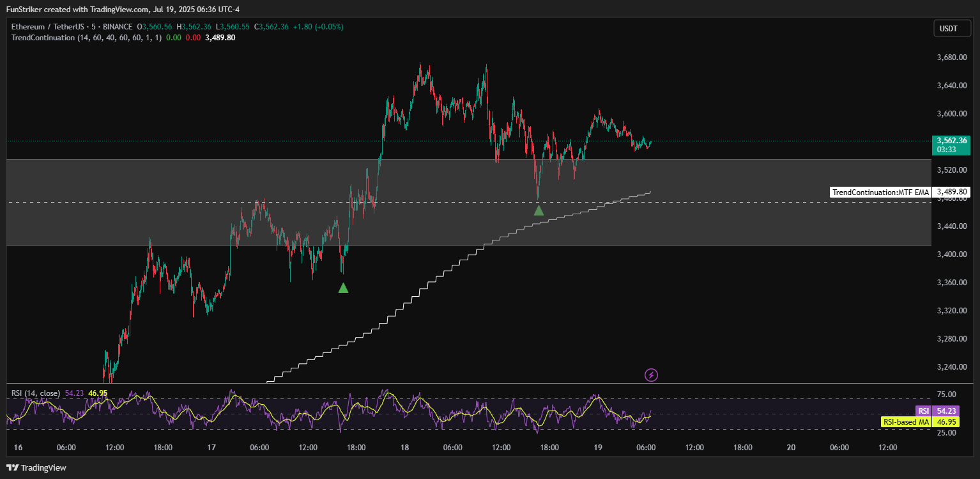This screenshot has width=980, height=479.
Task: Click the 3,640.00 price scale label
Action: tap(951, 86)
